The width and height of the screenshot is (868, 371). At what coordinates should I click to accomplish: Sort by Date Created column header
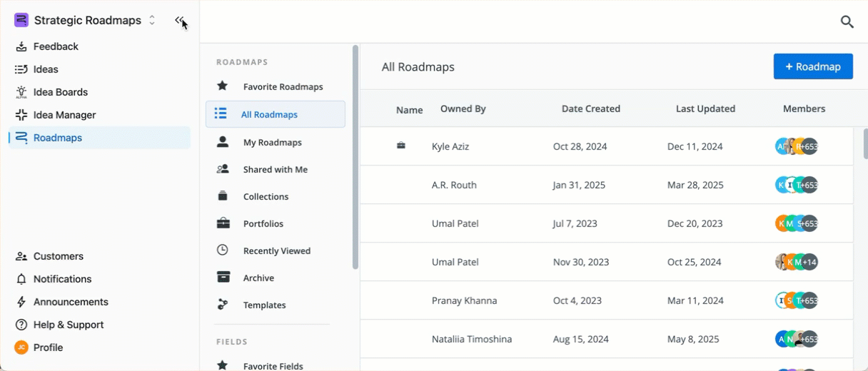coord(590,109)
